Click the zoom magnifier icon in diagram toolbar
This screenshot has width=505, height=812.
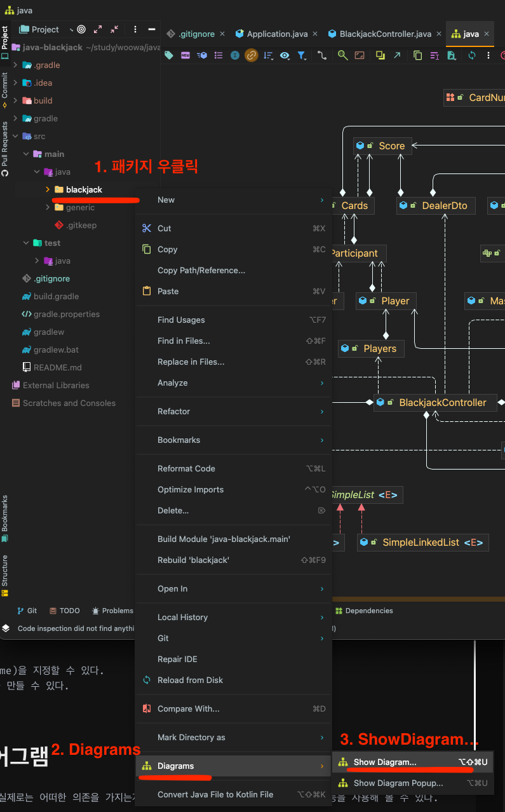tap(342, 55)
